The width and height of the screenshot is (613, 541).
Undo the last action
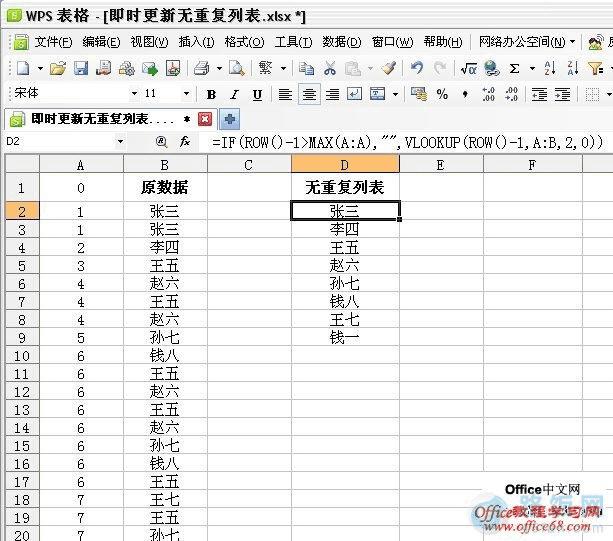(x=417, y=69)
